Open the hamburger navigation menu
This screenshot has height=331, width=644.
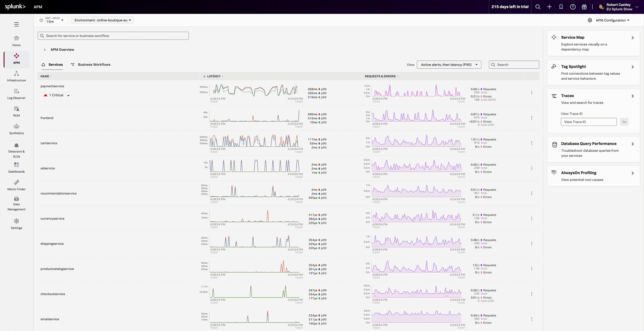coord(17,24)
